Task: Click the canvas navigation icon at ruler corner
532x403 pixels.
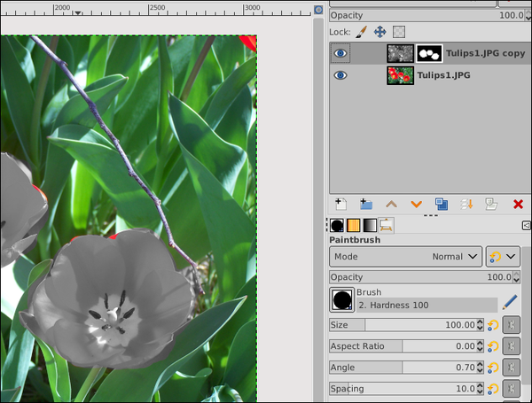Action: [318, 10]
